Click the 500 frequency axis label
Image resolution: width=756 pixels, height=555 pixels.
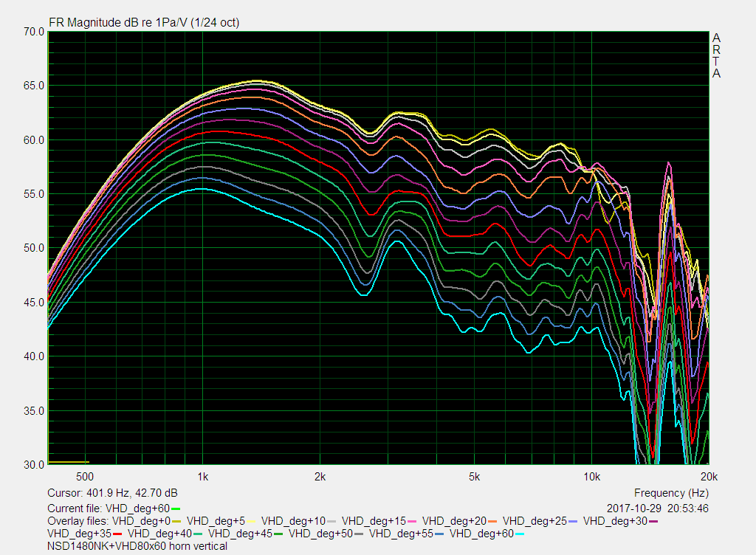click(85, 477)
